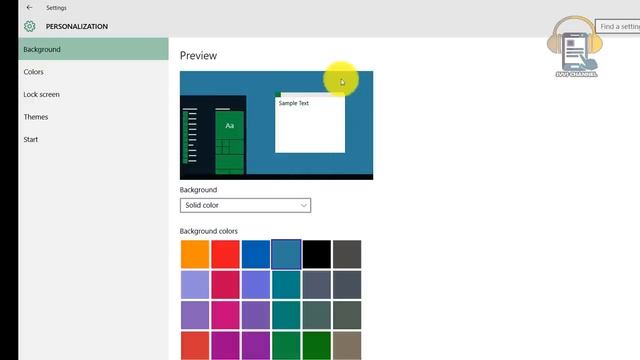Select the taupe brown swatch in fourth row
Viewport: 640px width, 360px height.
(347, 345)
